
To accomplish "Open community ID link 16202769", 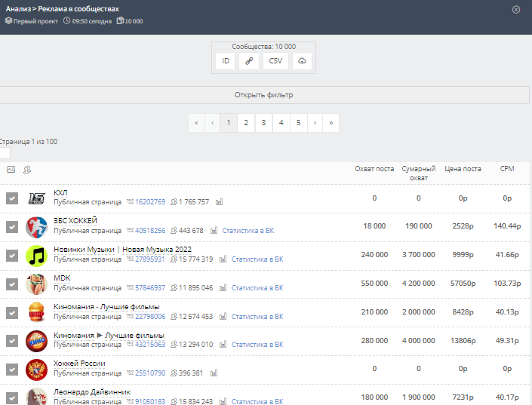I will coord(150,202).
